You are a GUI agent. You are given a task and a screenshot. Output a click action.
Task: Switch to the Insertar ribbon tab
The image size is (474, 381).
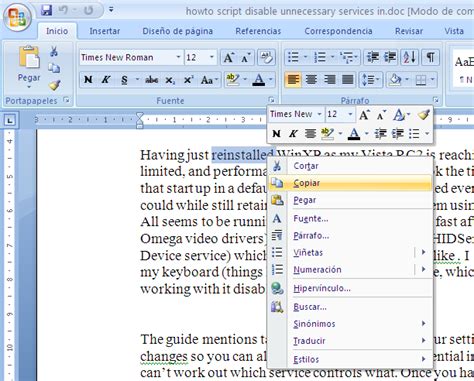105,31
